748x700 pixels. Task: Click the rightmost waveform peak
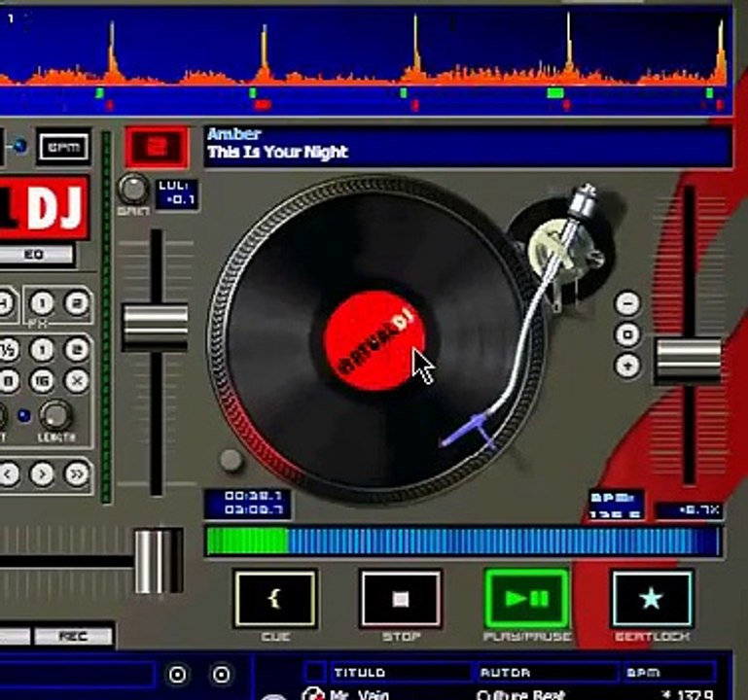721,52
